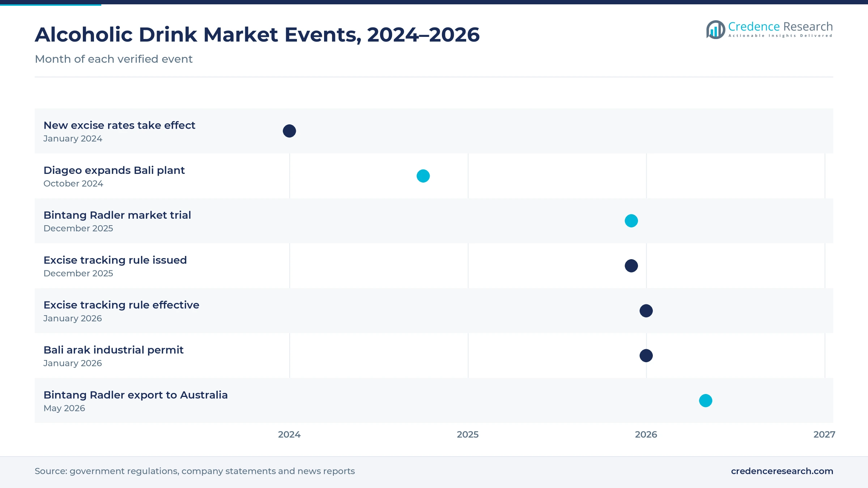This screenshot has height=488, width=868.
Task: Click the 2025 axis label
Action: (x=468, y=435)
